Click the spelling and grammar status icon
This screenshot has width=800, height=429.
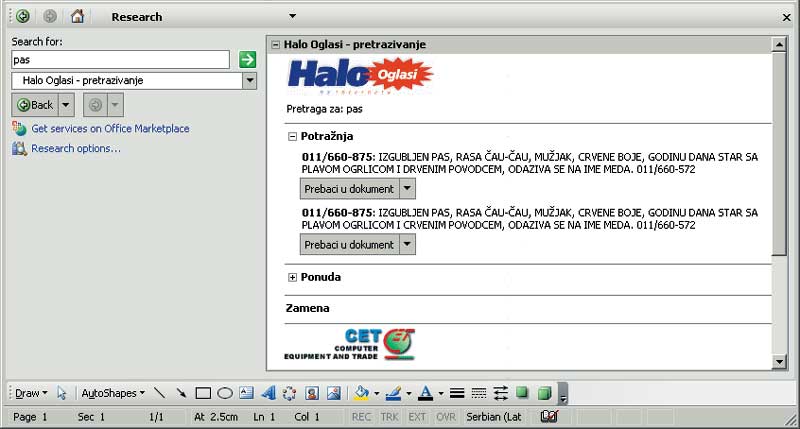tap(549, 417)
